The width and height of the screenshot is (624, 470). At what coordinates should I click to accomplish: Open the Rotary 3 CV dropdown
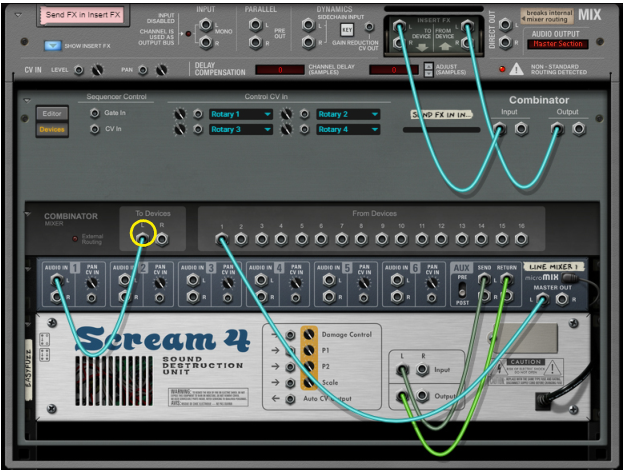pyautogui.click(x=241, y=129)
